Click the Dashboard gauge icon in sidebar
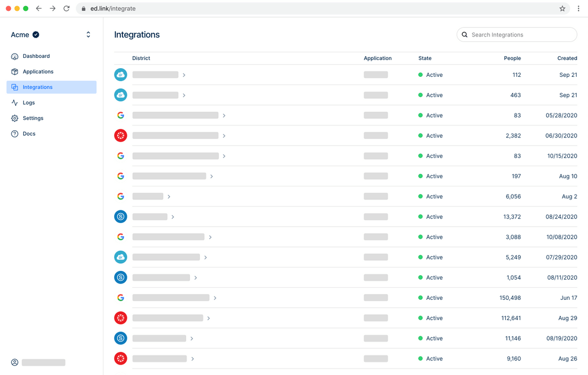This screenshot has width=588, height=375. click(x=15, y=56)
